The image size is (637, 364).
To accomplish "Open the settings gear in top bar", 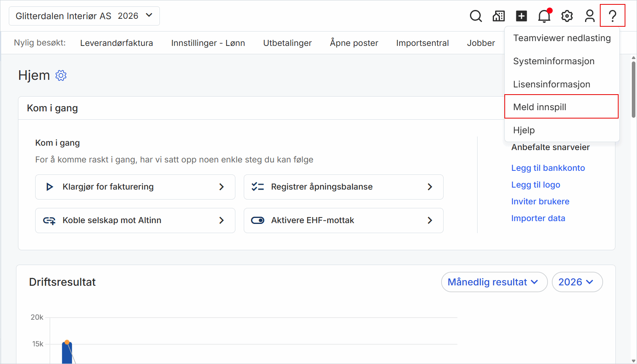I will 567,16.
